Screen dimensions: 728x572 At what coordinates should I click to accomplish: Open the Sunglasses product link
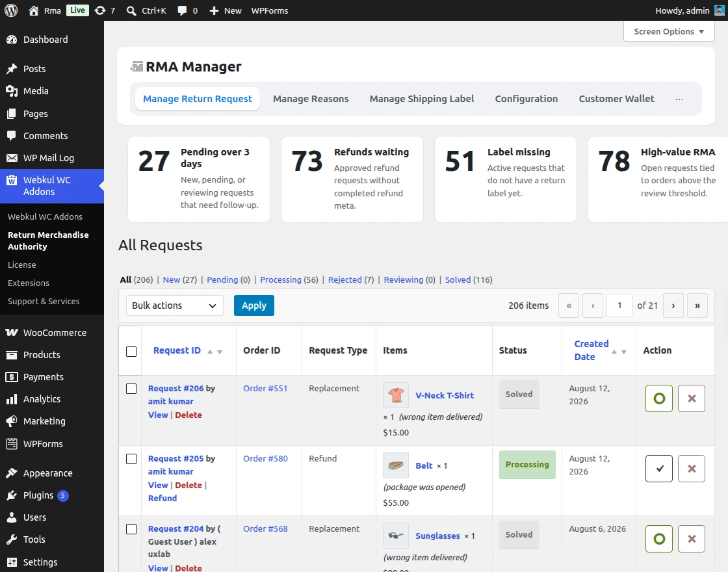pyautogui.click(x=437, y=536)
